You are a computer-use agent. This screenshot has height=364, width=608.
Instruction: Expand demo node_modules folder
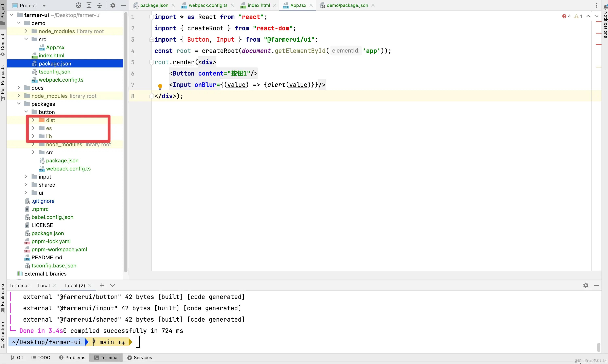click(x=26, y=31)
